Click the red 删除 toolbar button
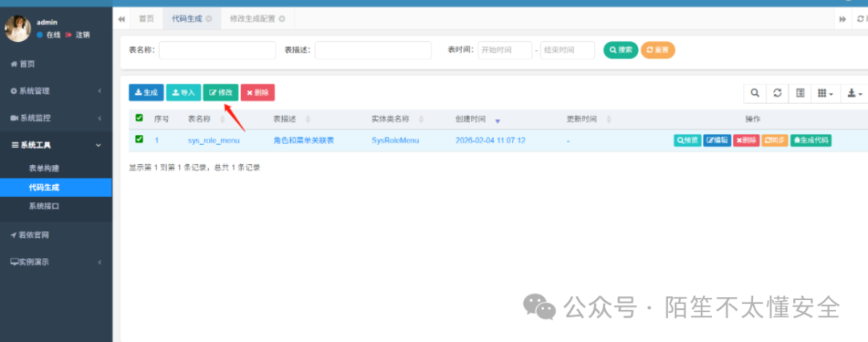 257,93
